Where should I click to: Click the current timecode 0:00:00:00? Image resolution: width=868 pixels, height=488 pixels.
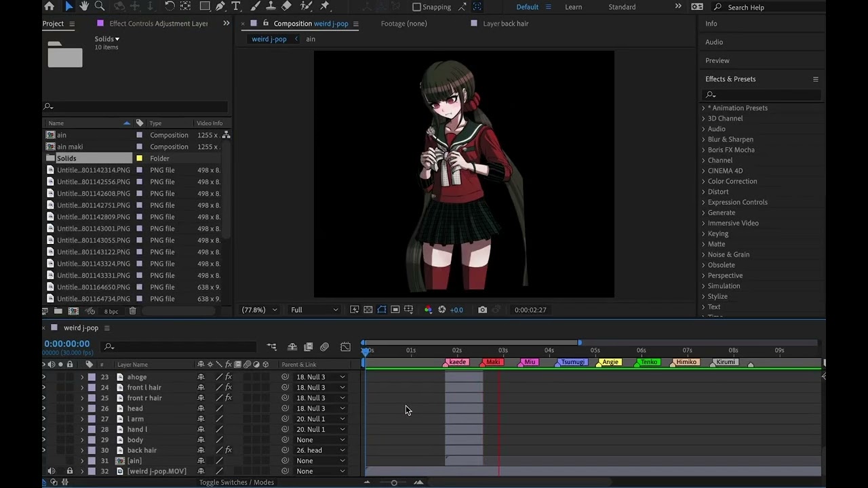click(x=67, y=344)
